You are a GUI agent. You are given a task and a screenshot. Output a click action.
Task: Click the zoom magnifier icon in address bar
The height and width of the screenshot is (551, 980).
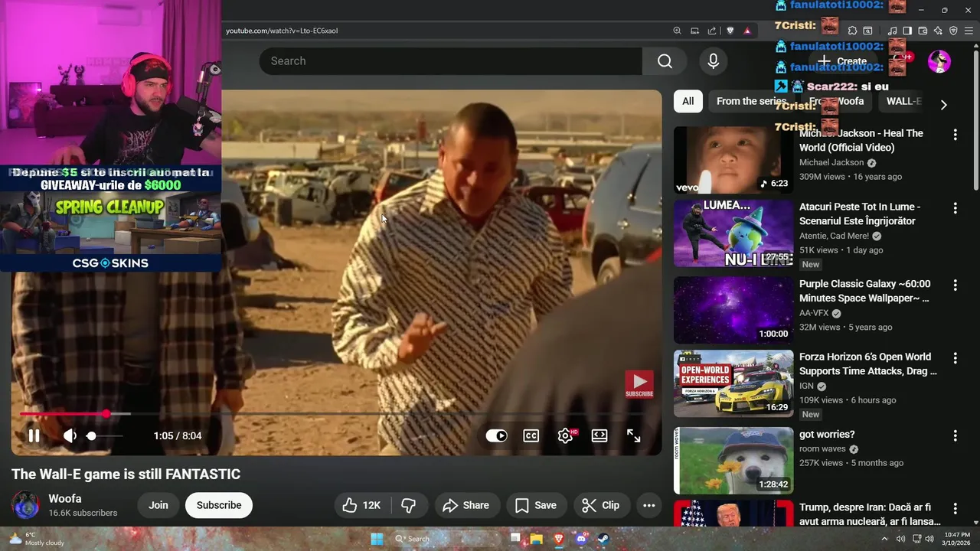(677, 31)
